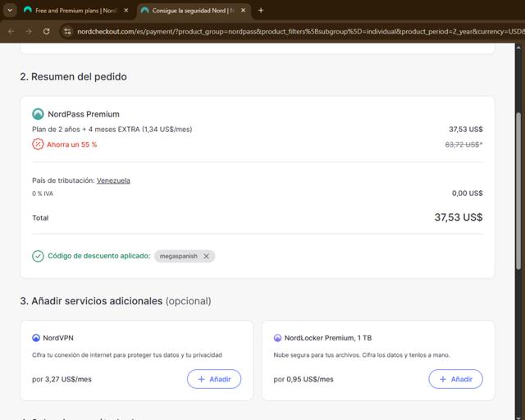Click the strikethrough price 83,72 US$
Screen dimensions: 525x420
tap(463, 144)
